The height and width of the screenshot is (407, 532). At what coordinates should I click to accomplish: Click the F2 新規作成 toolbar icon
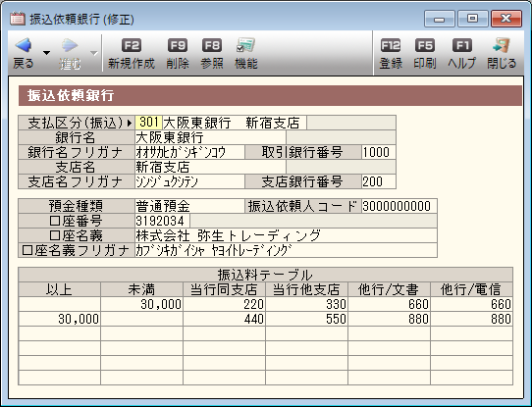click(x=132, y=45)
